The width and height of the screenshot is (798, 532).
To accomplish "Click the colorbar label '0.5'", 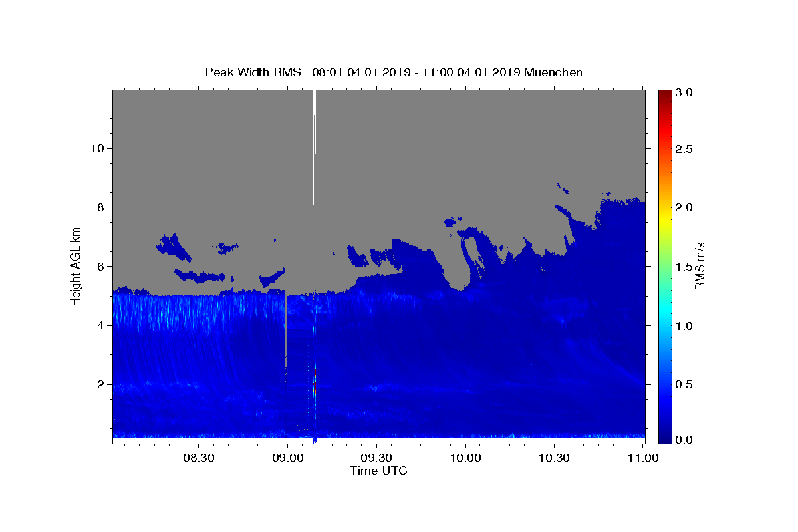I will (684, 384).
